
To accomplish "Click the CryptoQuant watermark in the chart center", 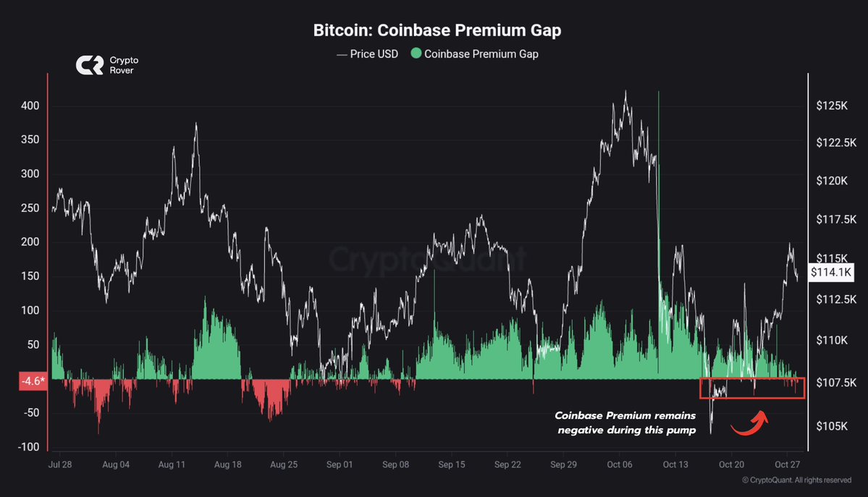I will (x=428, y=260).
